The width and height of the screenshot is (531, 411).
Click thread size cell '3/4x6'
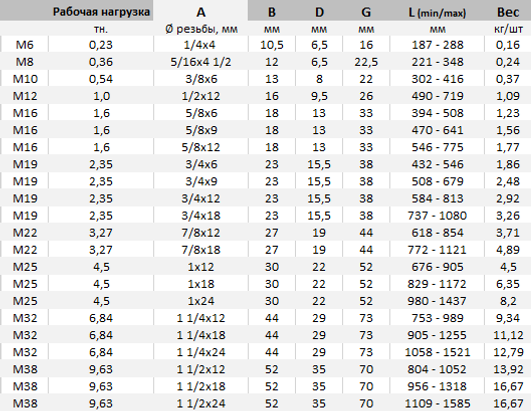coord(201,164)
